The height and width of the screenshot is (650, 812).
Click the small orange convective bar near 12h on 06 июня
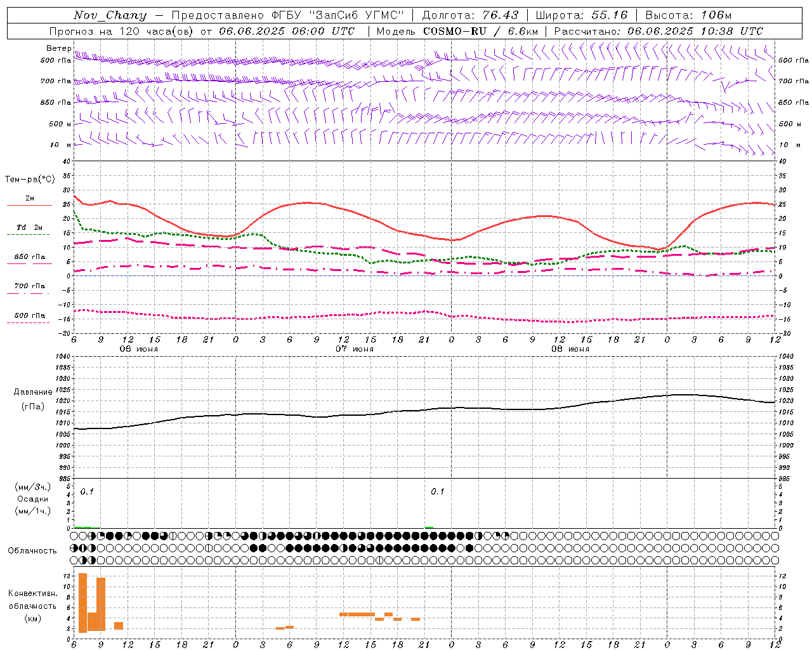click(119, 626)
